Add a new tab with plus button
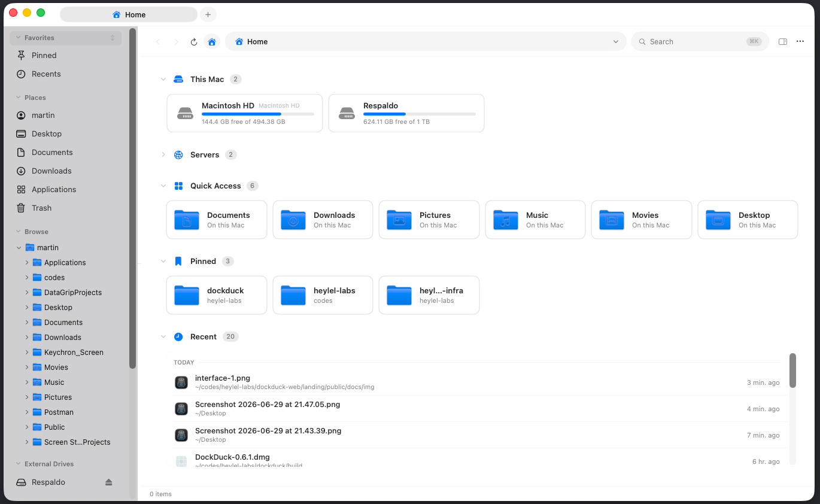820x504 pixels. click(208, 14)
